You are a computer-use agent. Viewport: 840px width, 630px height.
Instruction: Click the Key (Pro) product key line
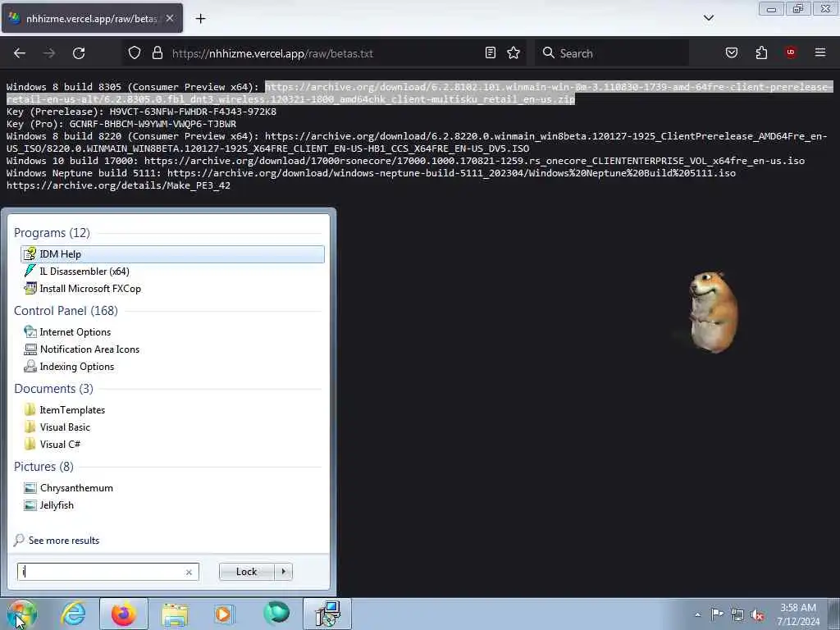121,124
